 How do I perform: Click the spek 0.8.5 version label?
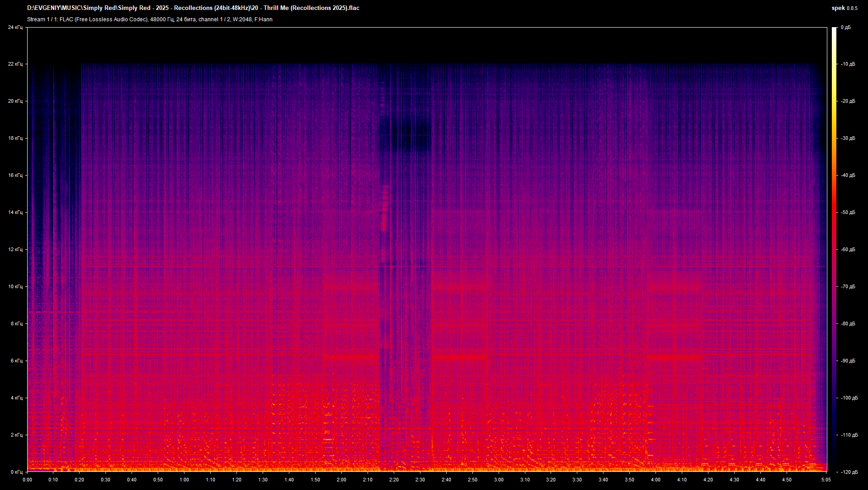pyautogui.click(x=844, y=8)
